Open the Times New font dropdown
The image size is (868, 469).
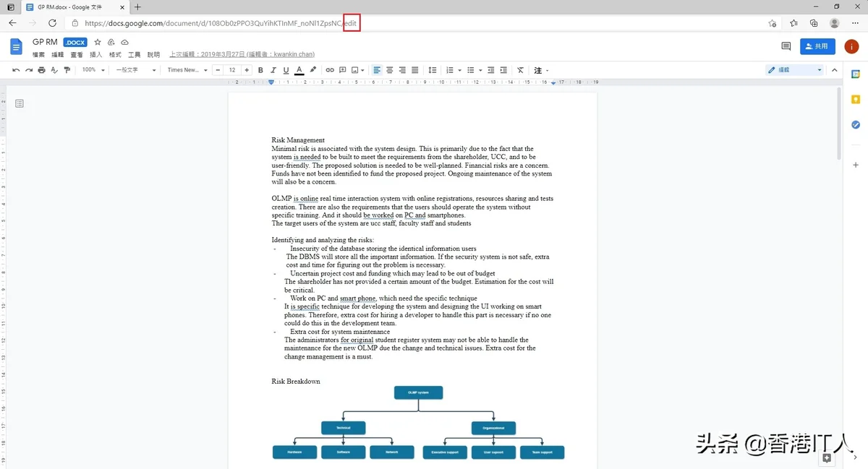[x=187, y=70]
